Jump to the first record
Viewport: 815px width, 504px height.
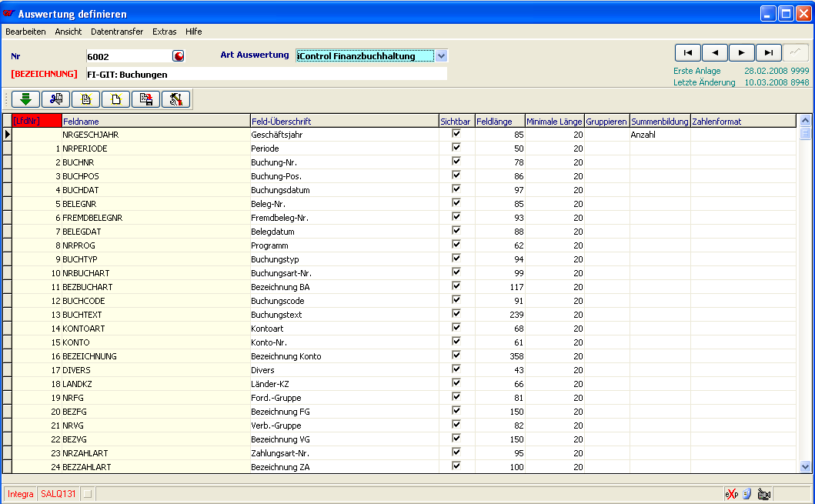pyautogui.click(x=687, y=52)
